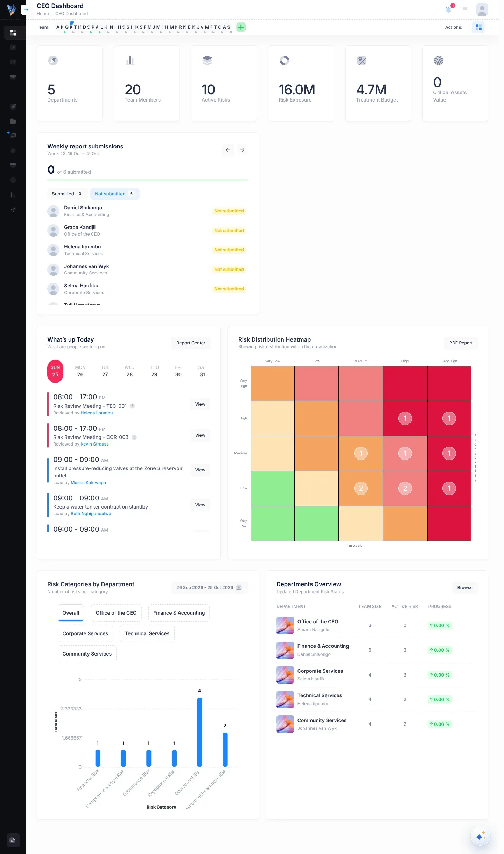Open the briefcase icon in the sidebar

coord(13,77)
